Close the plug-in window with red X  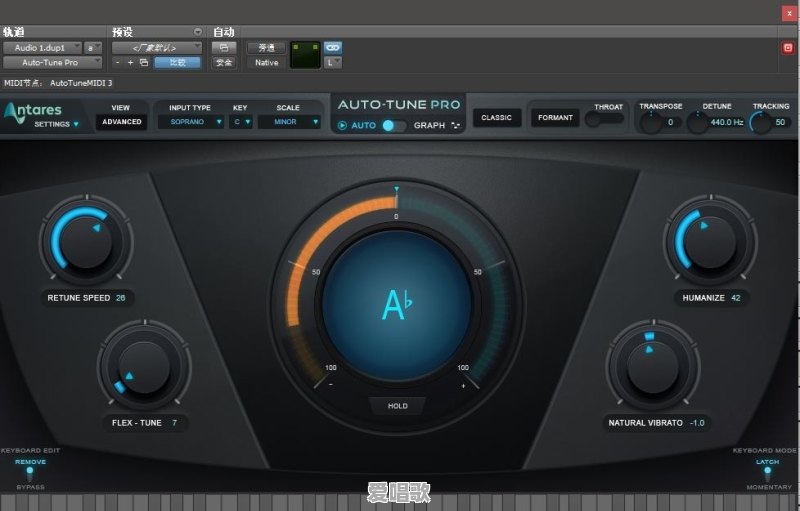tap(789, 13)
